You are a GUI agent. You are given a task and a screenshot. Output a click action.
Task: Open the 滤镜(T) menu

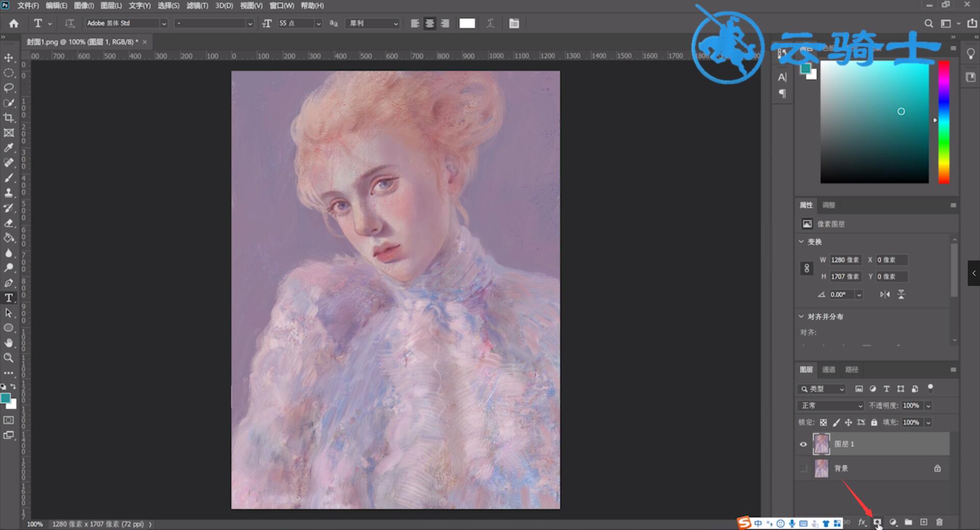coord(197,6)
